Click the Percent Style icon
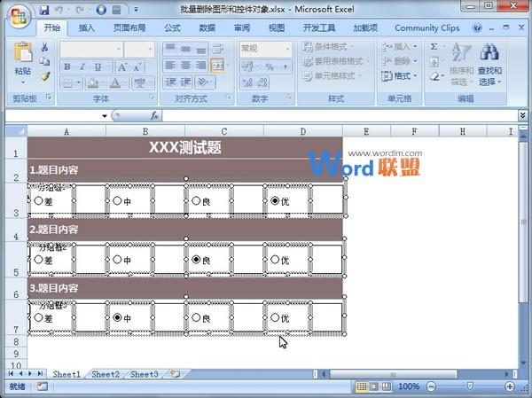Image resolution: width=532 pixels, height=398 pixels. 270,66
